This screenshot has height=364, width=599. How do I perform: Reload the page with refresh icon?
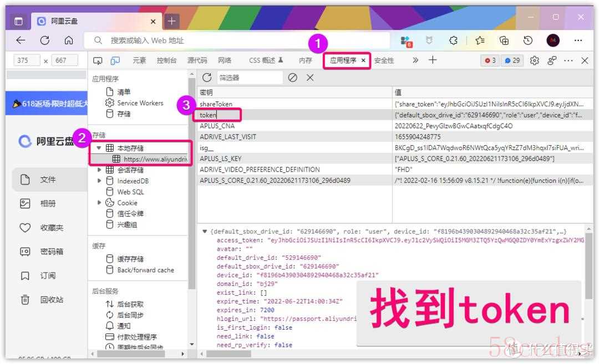pos(45,40)
